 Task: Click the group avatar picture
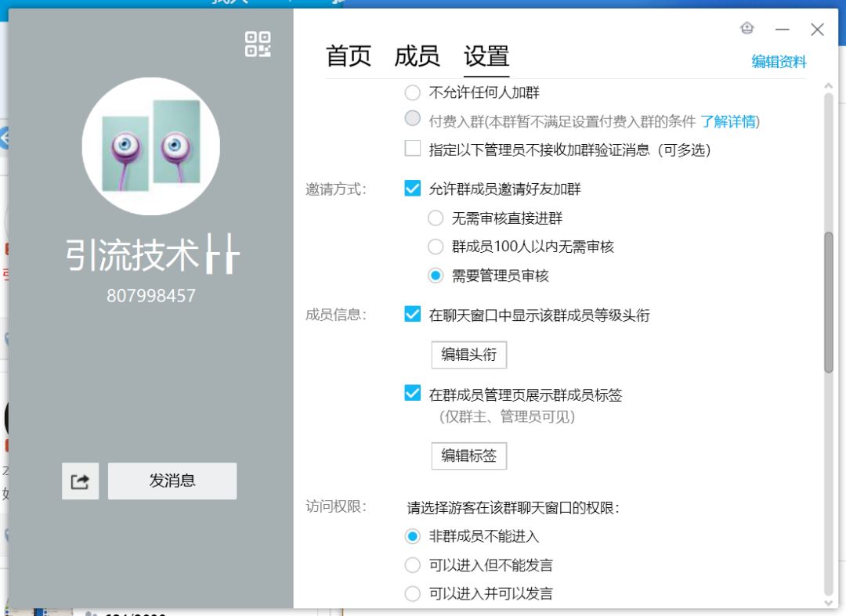click(x=151, y=146)
